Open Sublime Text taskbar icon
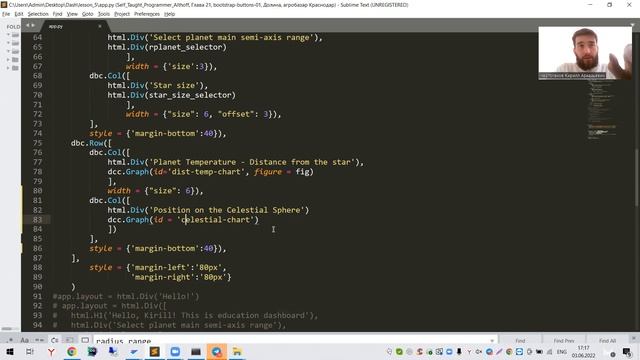Screen dimensions: 640x360 point(155,351)
